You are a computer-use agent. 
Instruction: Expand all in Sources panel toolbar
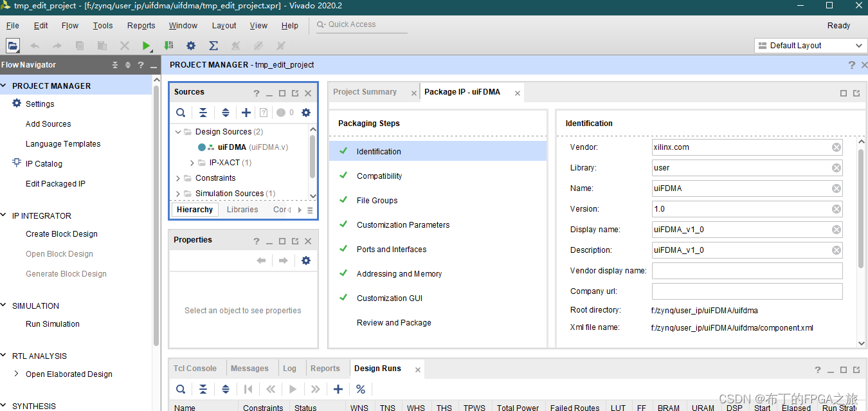point(226,113)
